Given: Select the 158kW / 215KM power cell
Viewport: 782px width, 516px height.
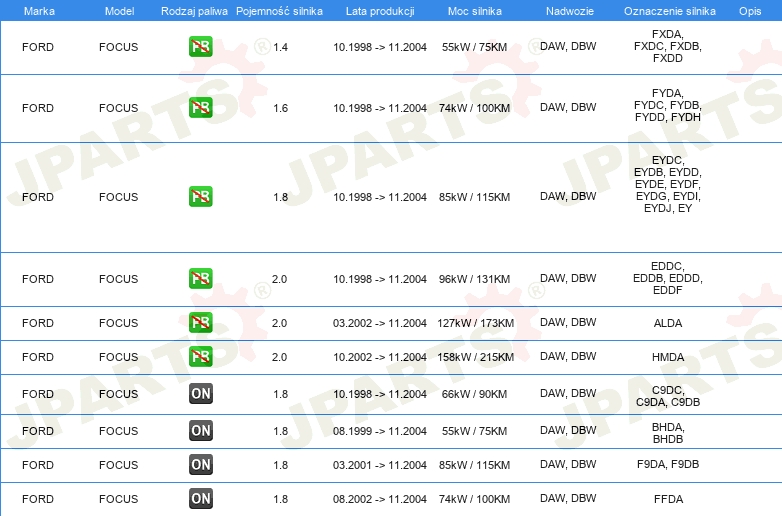Looking at the screenshot, I should click(475, 357).
